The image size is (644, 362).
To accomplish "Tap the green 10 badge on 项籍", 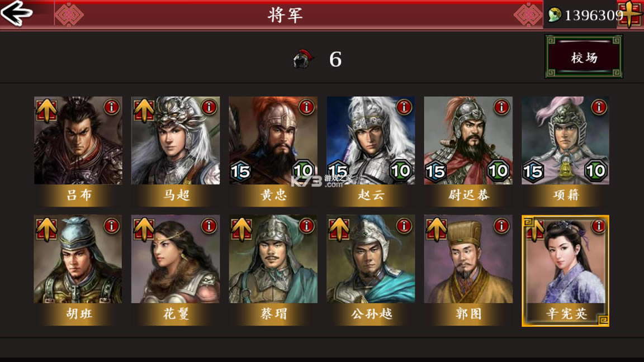I will coord(595,171).
